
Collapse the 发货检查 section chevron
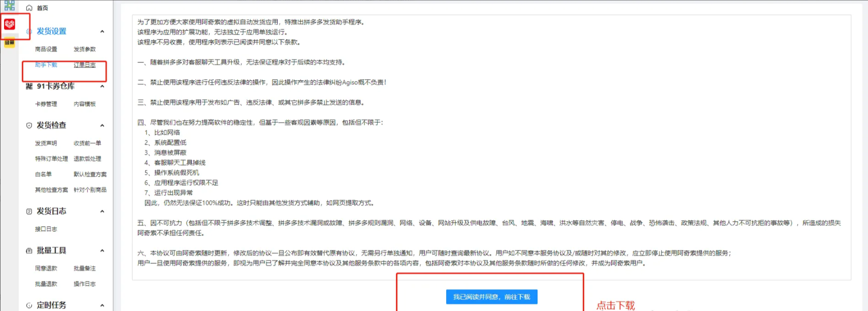pyautogui.click(x=102, y=126)
